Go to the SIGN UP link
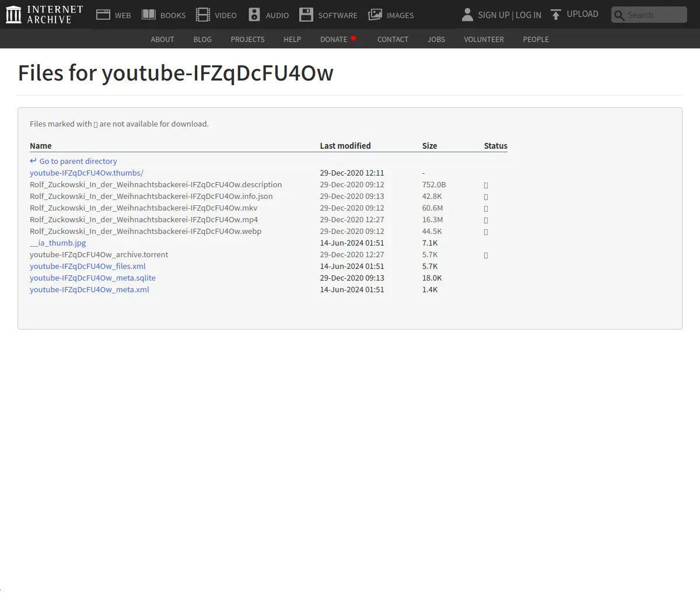Viewport: 700px width, 595px height. [x=494, y=15]
